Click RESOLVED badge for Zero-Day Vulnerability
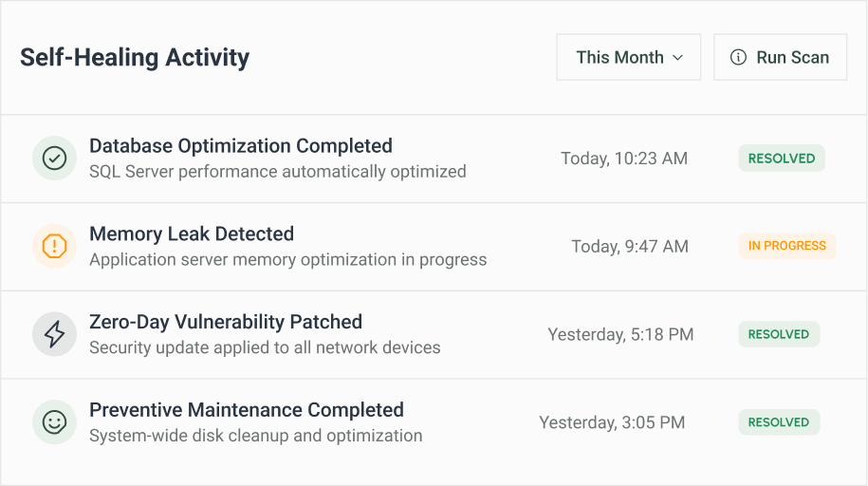Image resolution: width=868 pixels, height=486 pixels. tap(779, 334)
